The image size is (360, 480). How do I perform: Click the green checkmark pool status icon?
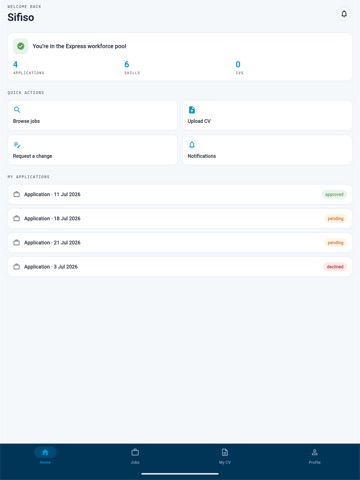click(x=21, y=46)
